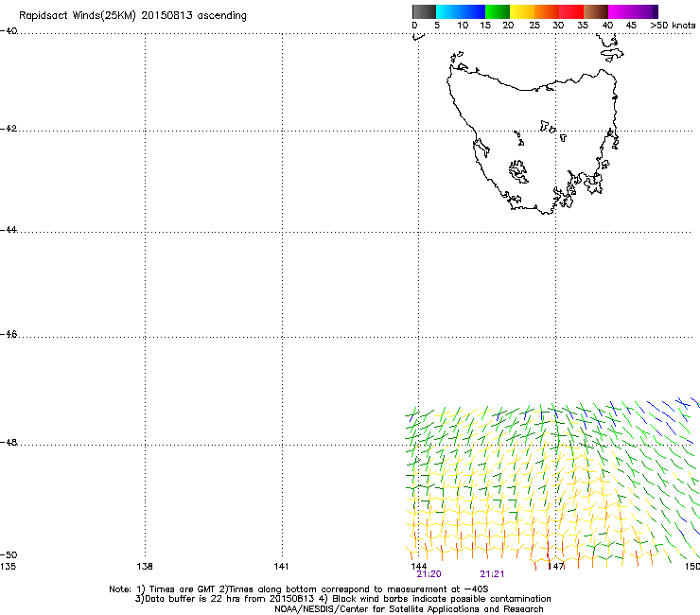This screenshot has height=615, width=700.
Task: Click the longitude label 138
Action: coord(145,567)
